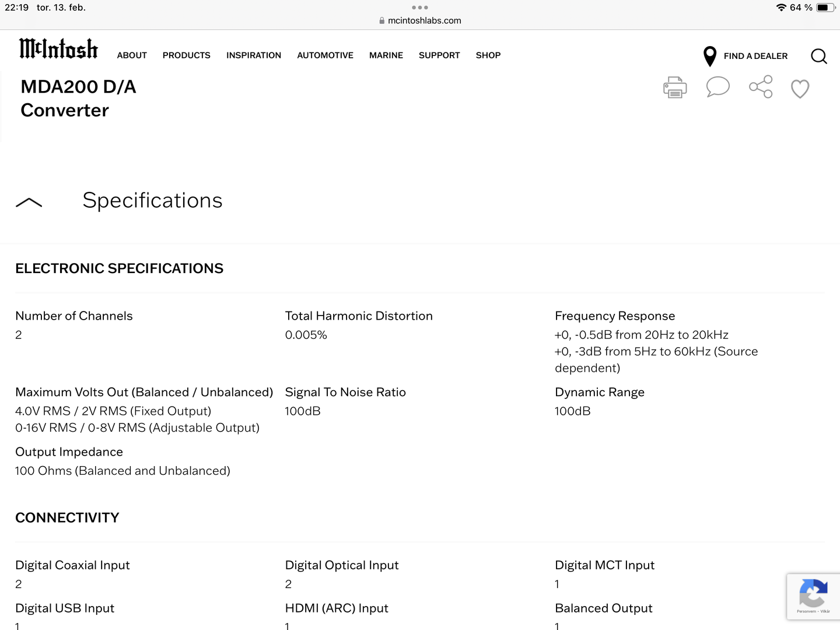Click the share icon
The width and height of the screenshot is (840, 630).
coord(761,87)
